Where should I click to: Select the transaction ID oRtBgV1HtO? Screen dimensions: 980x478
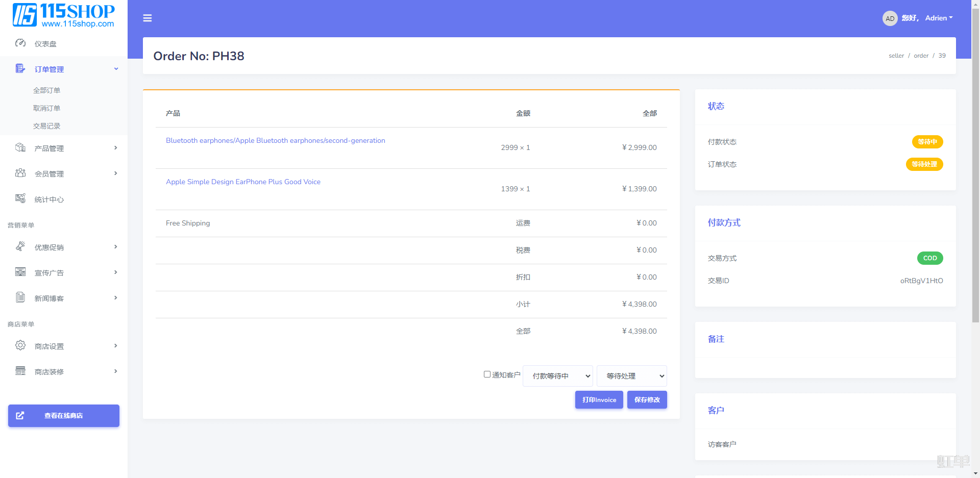pos(921,281)
